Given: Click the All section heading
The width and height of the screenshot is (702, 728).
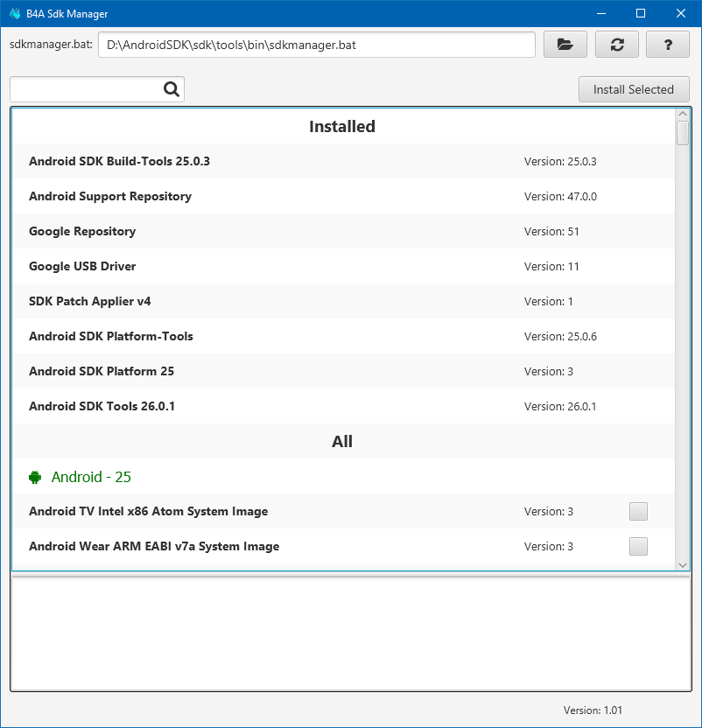Looking at the screenshot, I should (x=342, y=441).
